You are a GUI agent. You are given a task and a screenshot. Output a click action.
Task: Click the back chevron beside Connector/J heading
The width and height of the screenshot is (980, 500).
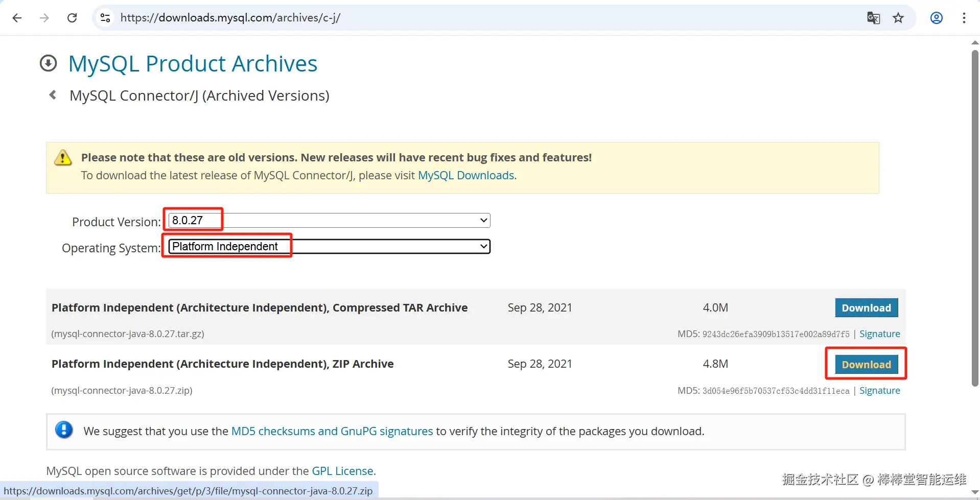53,95
